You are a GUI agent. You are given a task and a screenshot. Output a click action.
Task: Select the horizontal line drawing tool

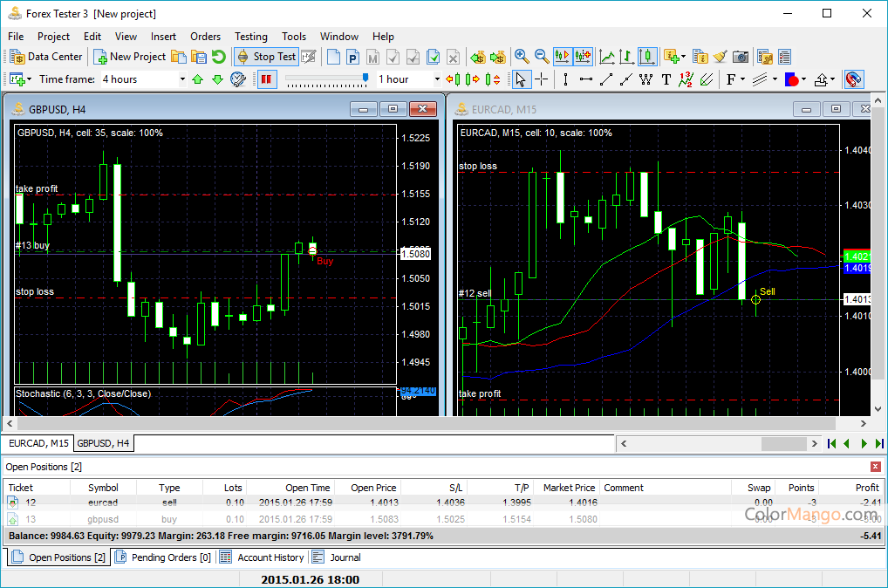[x=585, y=79]
